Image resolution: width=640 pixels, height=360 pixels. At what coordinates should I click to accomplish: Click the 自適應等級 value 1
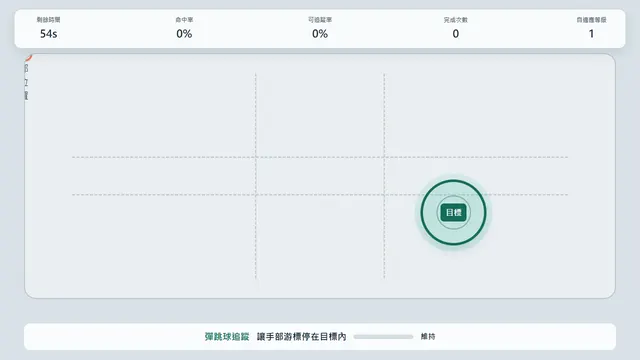click(x=591, y=34)
